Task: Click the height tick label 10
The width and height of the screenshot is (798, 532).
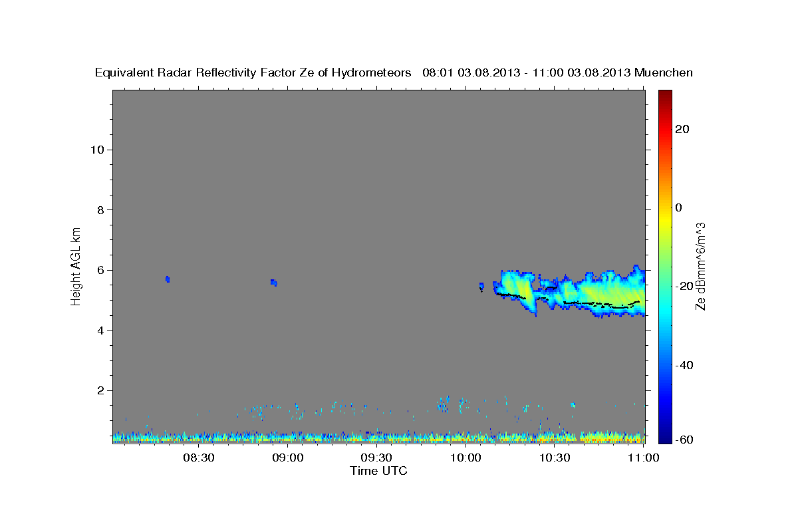Action: point(98,150)
